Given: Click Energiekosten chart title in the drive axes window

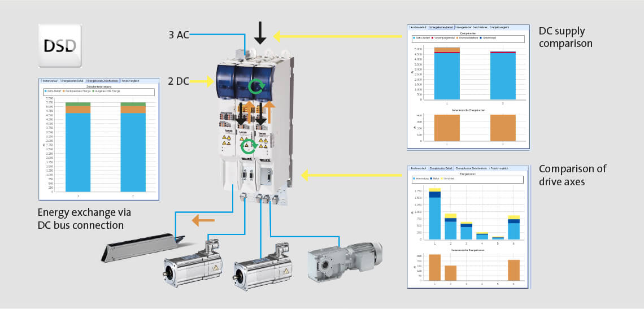Looking at the screenshot, I should click(x=468, y=174).
